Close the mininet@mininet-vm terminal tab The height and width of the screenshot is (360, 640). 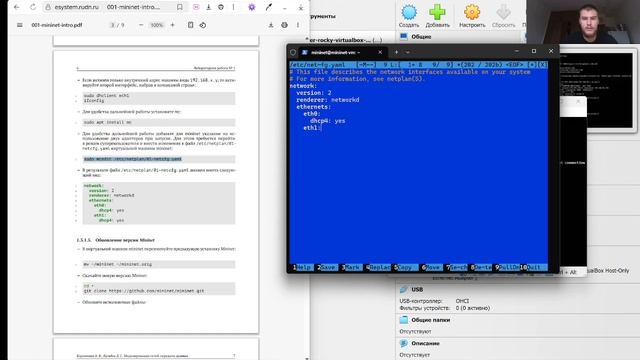click(380, 52)
